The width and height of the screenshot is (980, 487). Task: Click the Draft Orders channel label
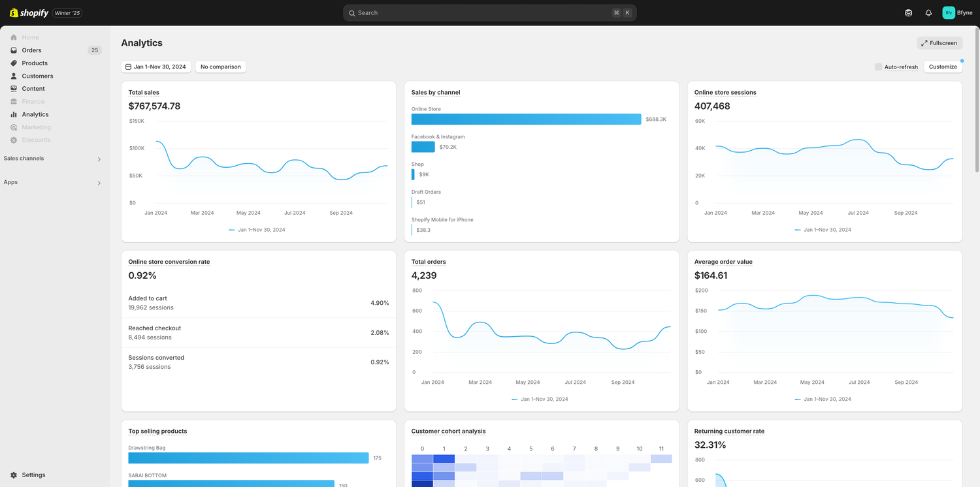tap(426, 192)
